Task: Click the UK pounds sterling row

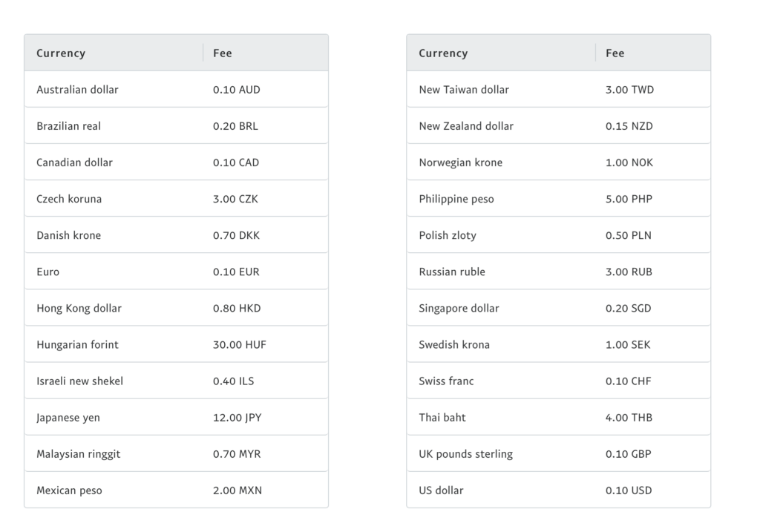Action: pos(559,454)
